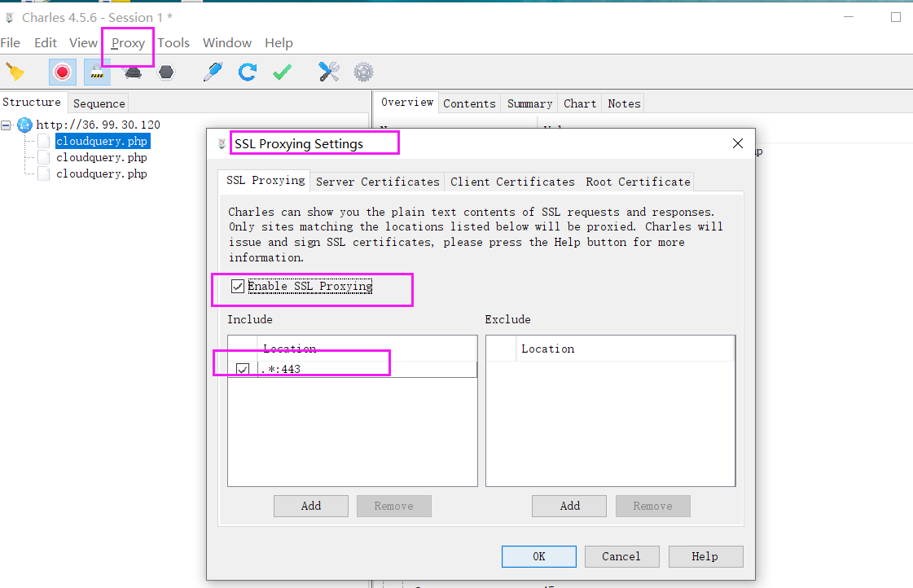Viewport: 913px width, 588px height.
Task: Select the highlighted cloudquery.php tree entry
Action: point(102,141)
